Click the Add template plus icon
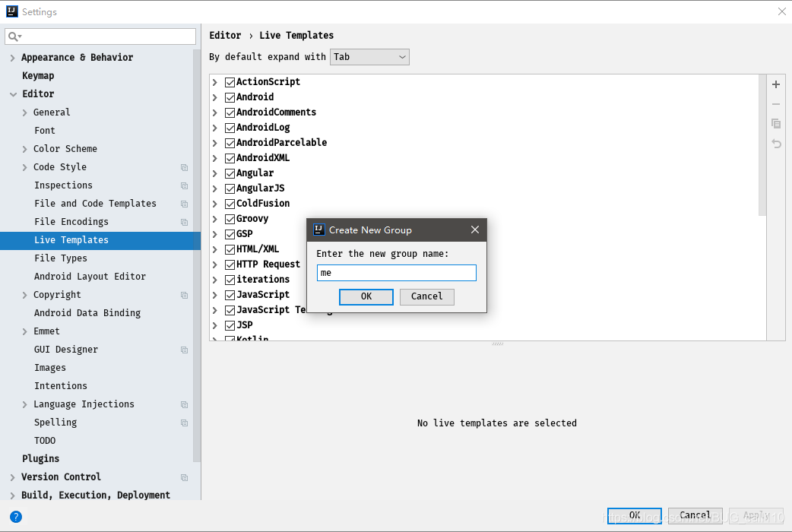 point(775,84)
